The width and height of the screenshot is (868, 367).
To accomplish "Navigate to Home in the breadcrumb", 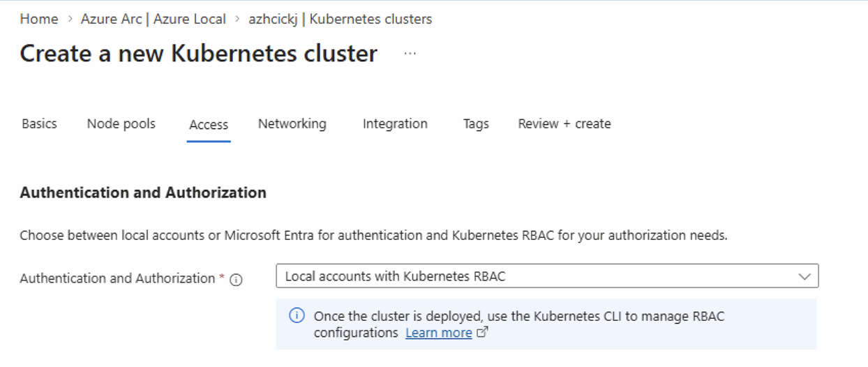I will coord(39,19).
